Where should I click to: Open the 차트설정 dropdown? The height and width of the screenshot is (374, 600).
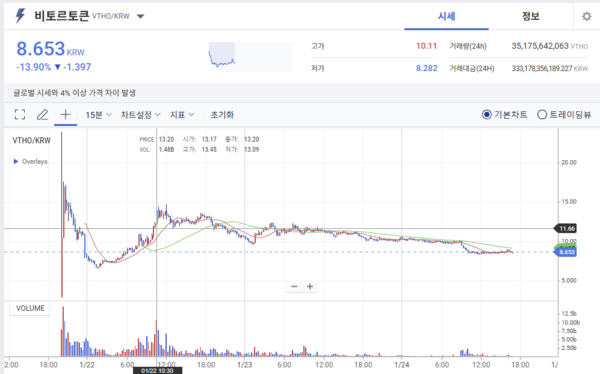point(140,115)
